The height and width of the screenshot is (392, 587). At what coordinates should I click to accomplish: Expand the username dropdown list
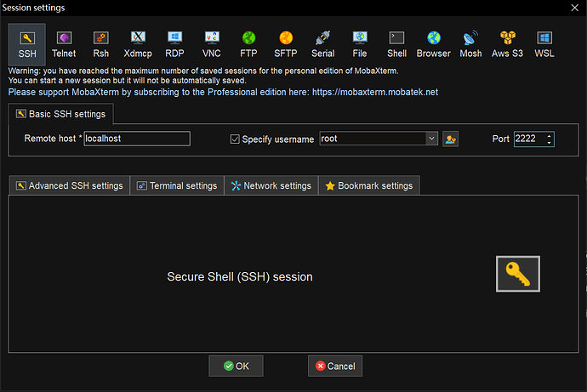coord(431,139)
